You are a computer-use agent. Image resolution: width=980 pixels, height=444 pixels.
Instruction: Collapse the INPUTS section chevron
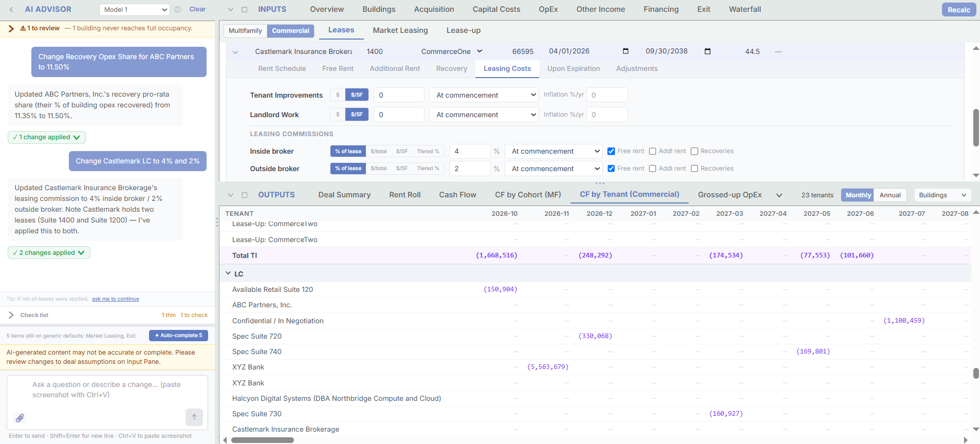coord(231,9)
